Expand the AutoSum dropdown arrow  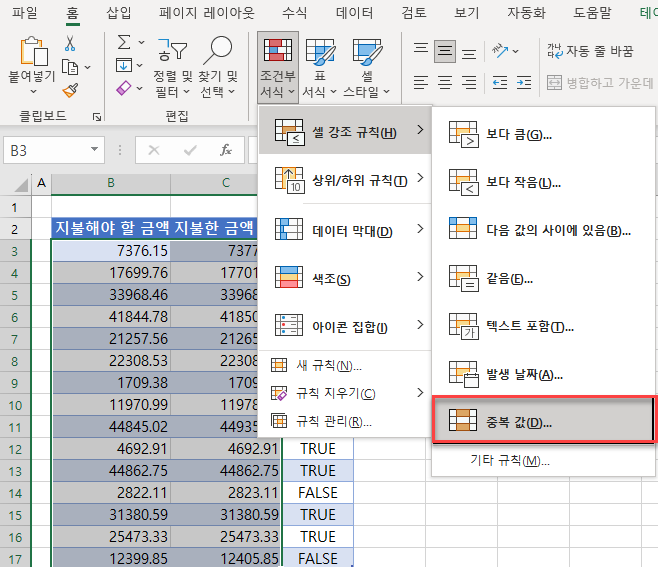[x=141, y=42]
